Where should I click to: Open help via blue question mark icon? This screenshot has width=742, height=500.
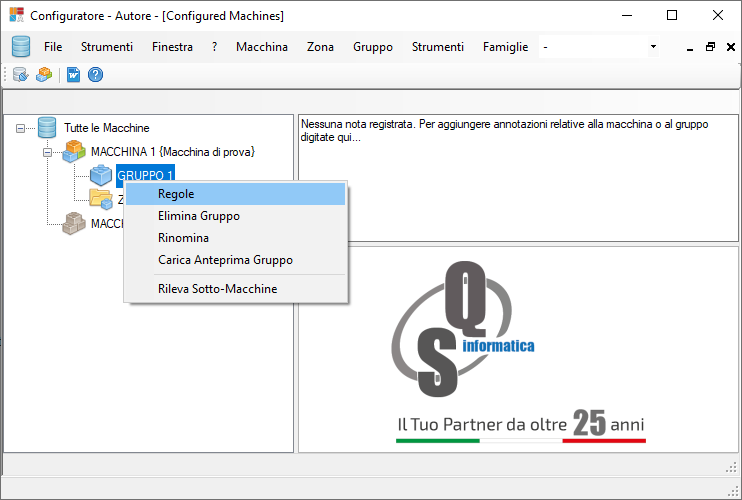pyautogui.click(x=96, y=74)
